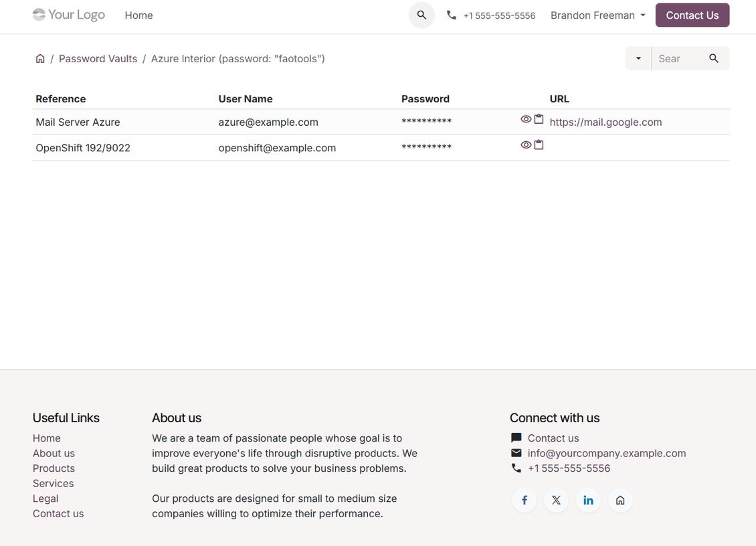
Task: Click the chat bubble icon in footer
Action: 516,438
